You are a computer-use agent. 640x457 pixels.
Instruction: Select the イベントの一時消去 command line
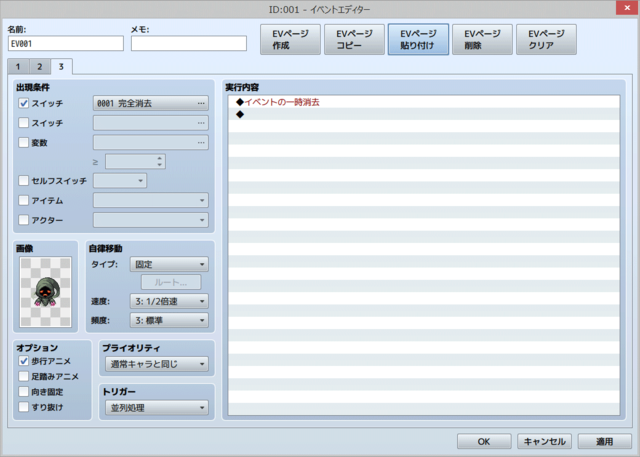point(424,102)
